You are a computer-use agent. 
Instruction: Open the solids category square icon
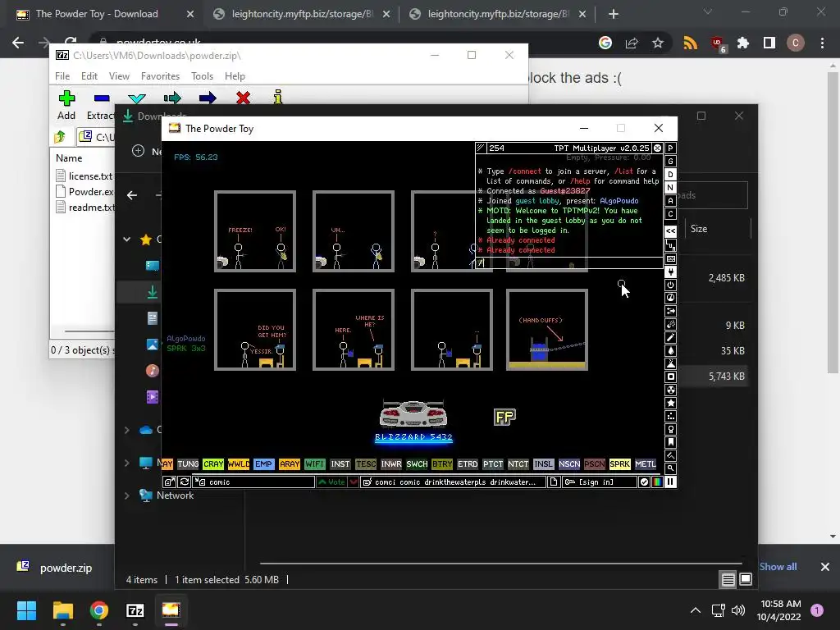pyautogui.click(x=670, y=377)
